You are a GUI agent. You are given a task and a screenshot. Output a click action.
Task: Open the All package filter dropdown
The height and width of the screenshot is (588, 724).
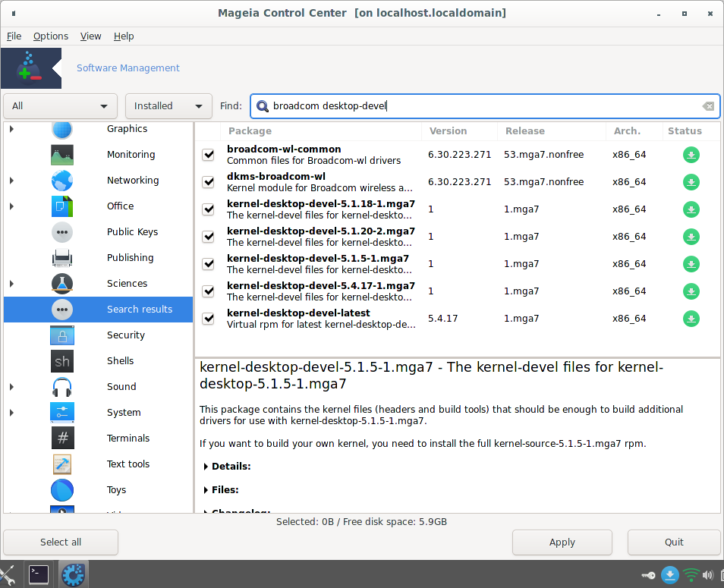[x=60, y=106]
